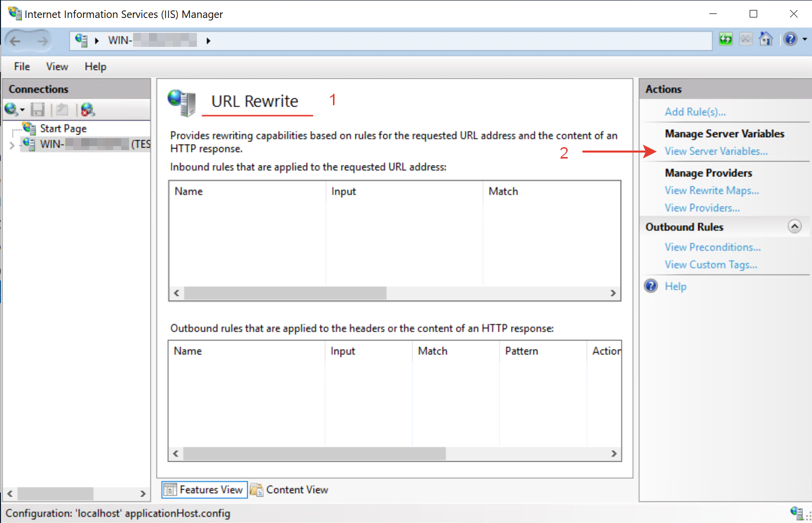Viewport: 812px width, 523px height.
Task: Click the server node icon in the Connections tree
Action: 29,144
